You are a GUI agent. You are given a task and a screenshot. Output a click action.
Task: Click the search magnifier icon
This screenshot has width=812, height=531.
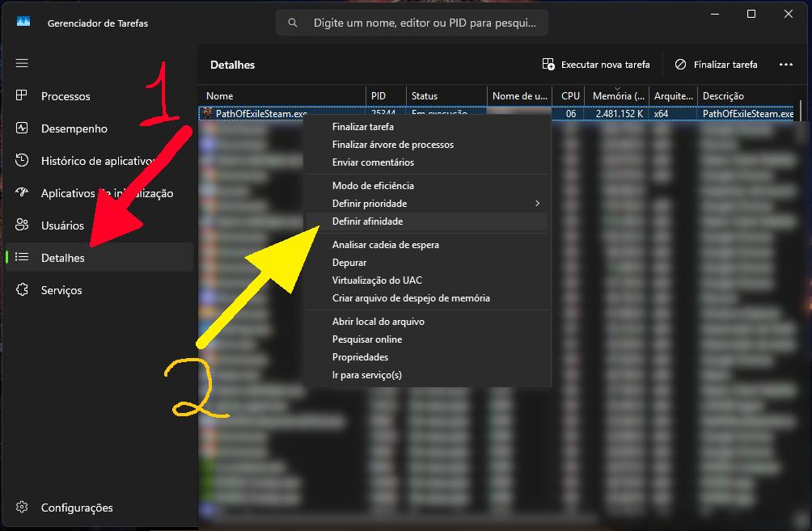pos(293,23)
